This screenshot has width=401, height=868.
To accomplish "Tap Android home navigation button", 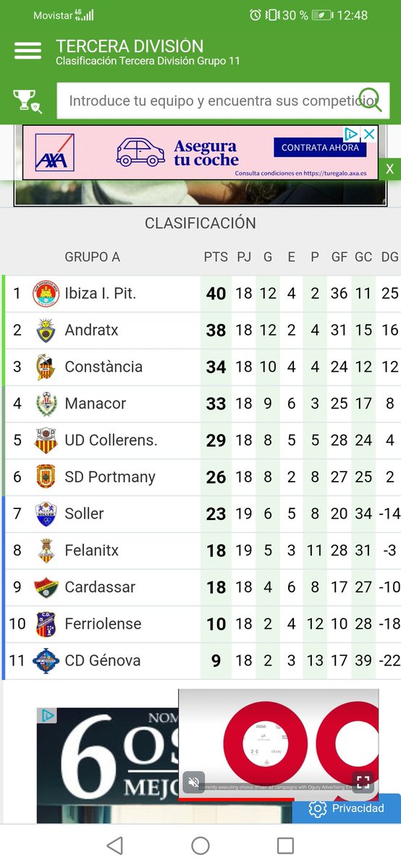I will (x=200, y=845).
